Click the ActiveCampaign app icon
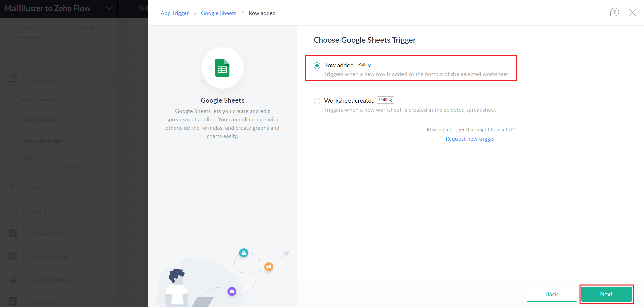This screenshot has width=644, height=307. point(13,256)
